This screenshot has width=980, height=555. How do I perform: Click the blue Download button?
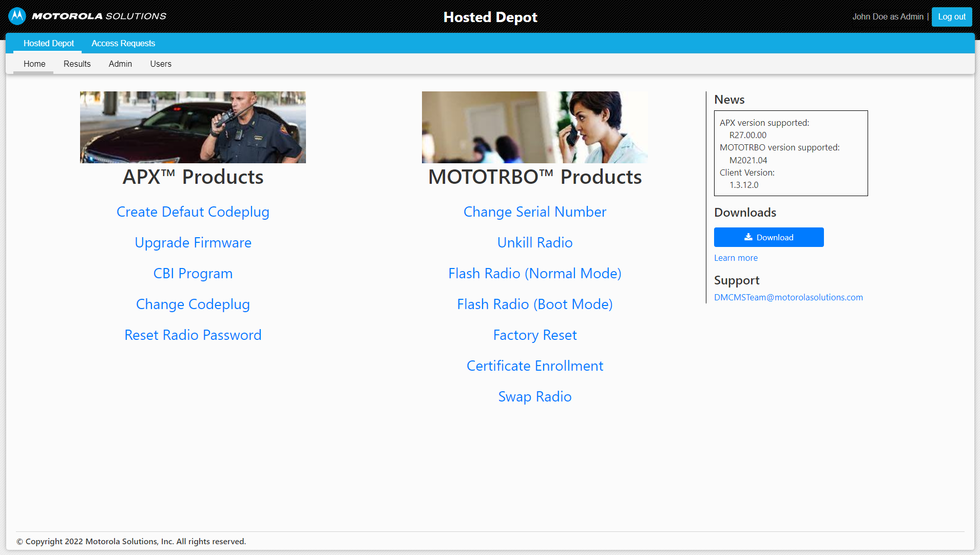pos(768,237)
